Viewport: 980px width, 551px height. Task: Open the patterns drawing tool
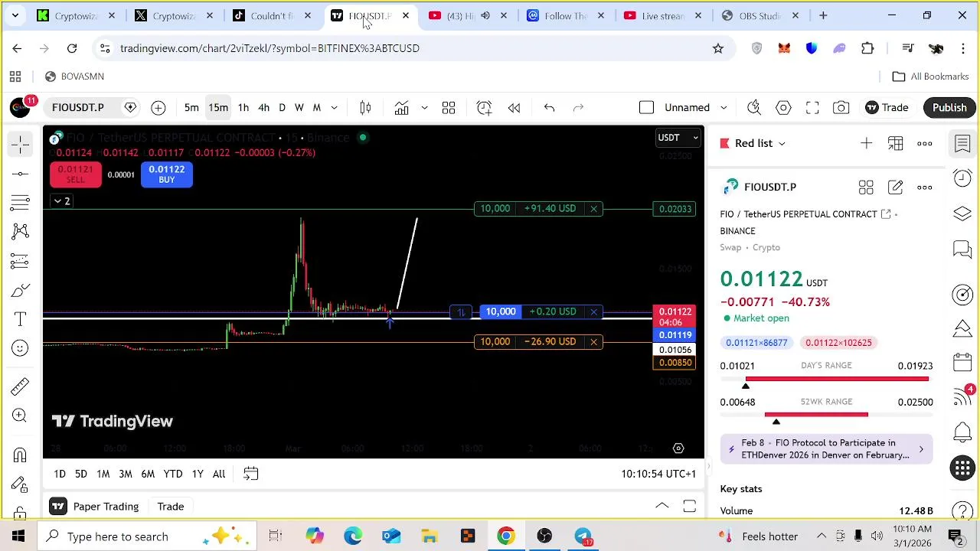(21, 231)
